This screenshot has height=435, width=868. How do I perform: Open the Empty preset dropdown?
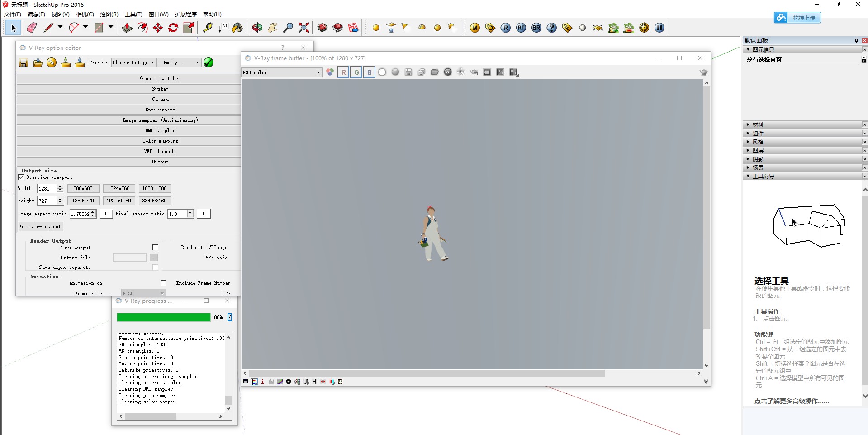coord(179,62)
